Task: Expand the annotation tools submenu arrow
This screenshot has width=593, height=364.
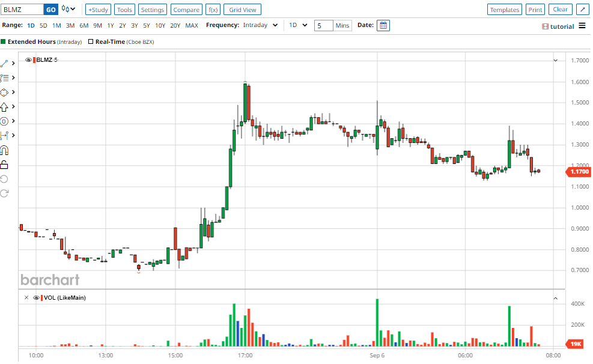Action: pyautogui.click(x=13, y=77)
